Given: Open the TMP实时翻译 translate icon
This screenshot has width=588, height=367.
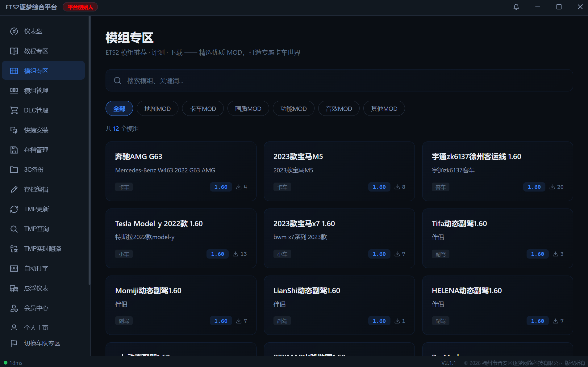Looking at the screenshot, I should (x=14, y=249).
